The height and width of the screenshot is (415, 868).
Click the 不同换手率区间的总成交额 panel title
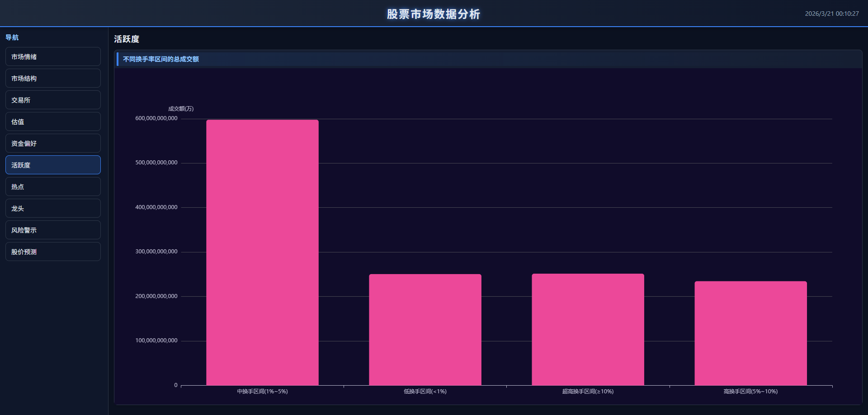point(161,59)
